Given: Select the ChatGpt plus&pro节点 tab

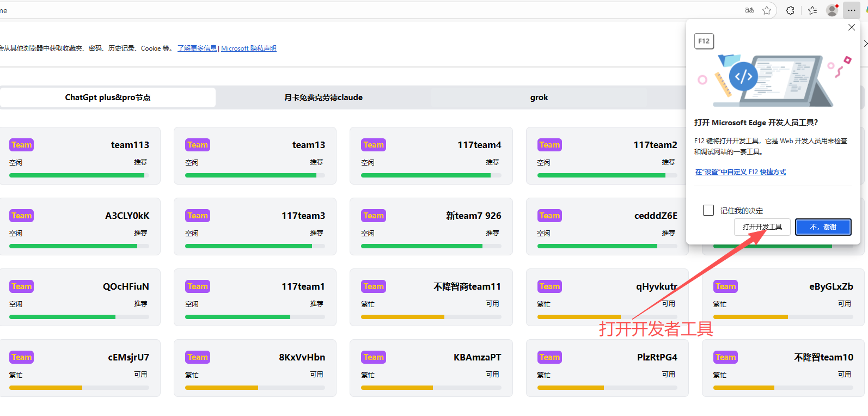Looking at the screenshot, I should click(x=108, y=97).
